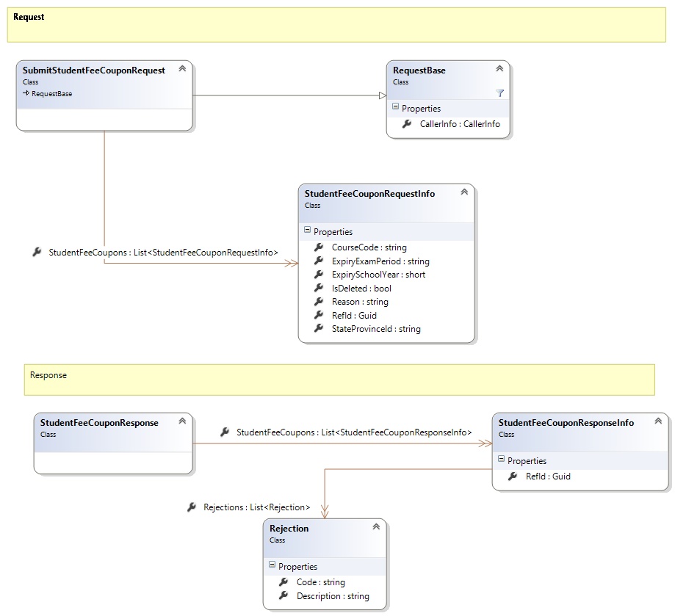This screenshot has height=616, width=675.
Task: Click wrench icon of StudentFeeCoupons request association label
Action: tap(37, 252)
